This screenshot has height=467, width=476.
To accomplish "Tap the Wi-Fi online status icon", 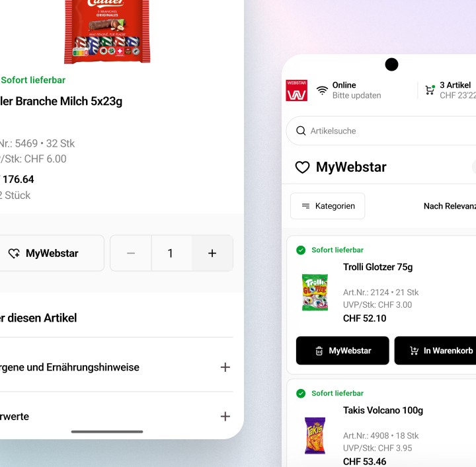I will tap(322, 90).
